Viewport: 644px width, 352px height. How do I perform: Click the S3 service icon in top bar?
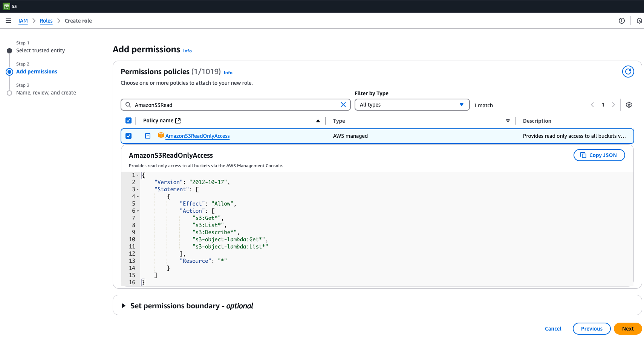[x=6, y=6]
